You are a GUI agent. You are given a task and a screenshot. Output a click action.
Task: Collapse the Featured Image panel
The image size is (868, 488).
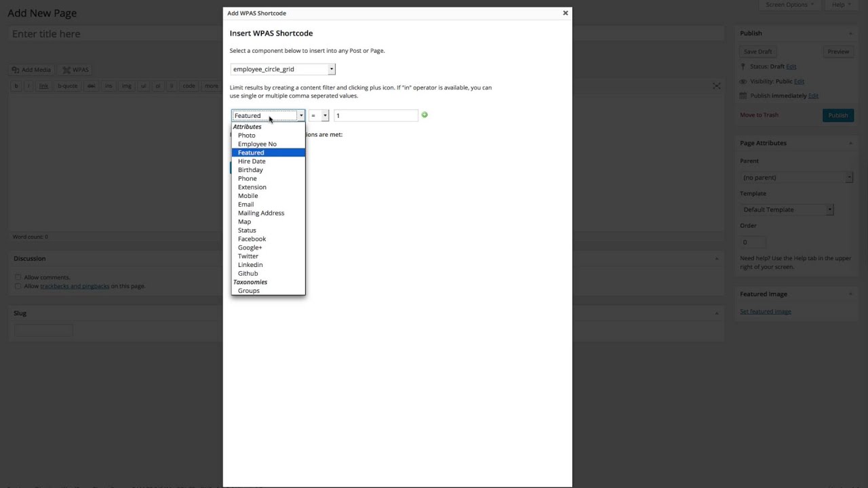click(850, 294)
